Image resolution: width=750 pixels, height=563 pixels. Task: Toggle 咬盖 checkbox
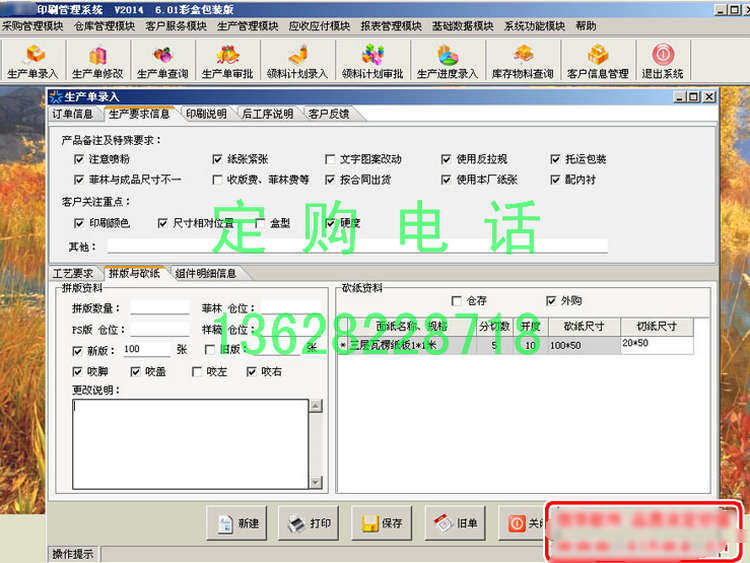[135, 372]
